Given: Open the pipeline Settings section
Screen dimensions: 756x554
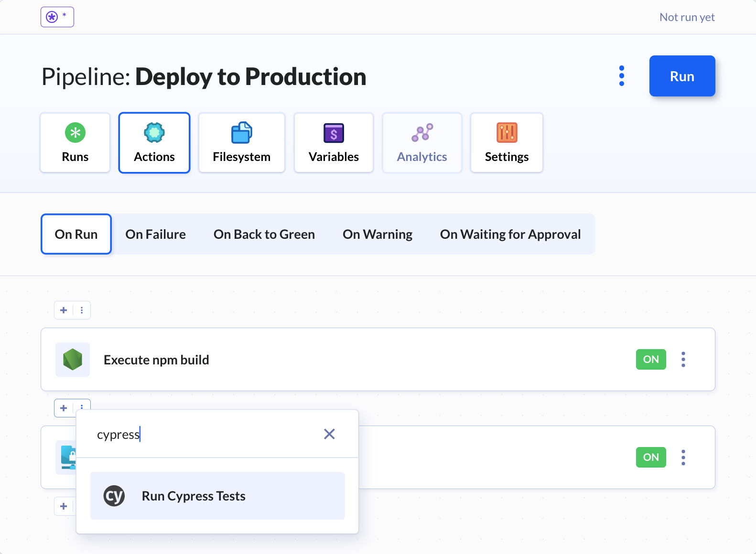Looking at the screenshot, I should (507, 142).
